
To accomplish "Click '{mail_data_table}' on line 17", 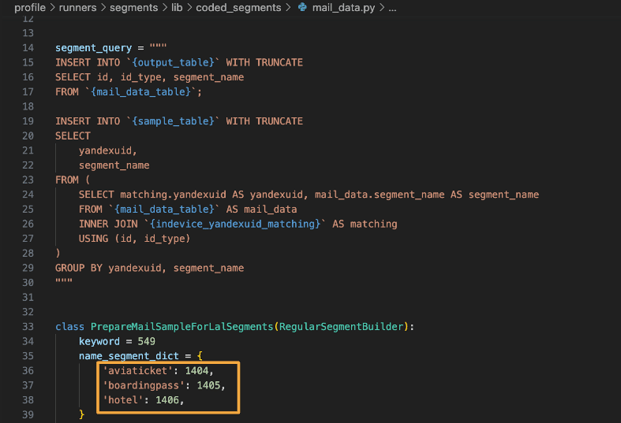I will click(x=141, y=92).
